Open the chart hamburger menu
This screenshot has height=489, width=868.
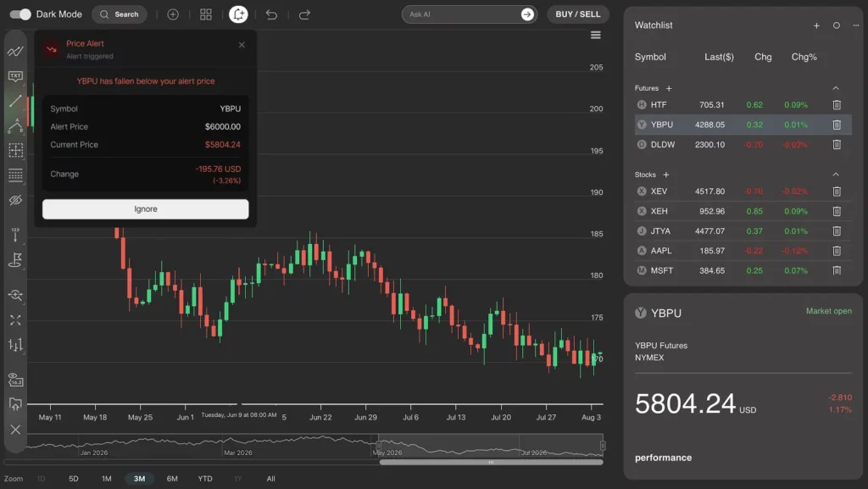[x=596, y=35]
